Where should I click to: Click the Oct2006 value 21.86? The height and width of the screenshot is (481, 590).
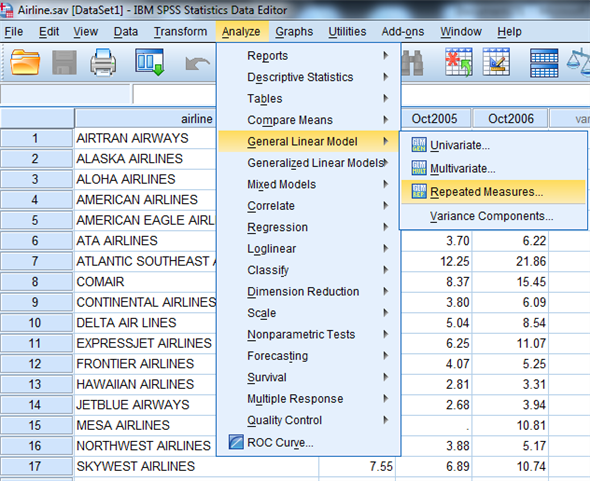pos(510,261)
